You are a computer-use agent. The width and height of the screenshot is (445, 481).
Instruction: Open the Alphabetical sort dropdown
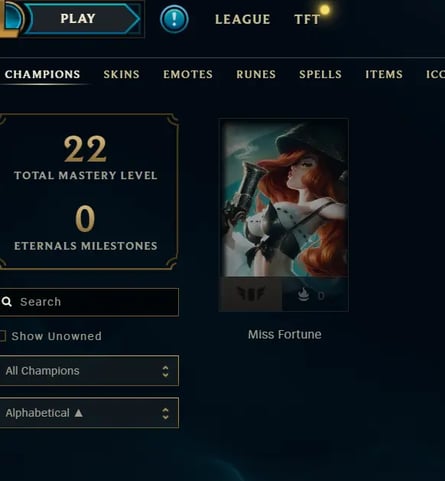click(89, 413)
